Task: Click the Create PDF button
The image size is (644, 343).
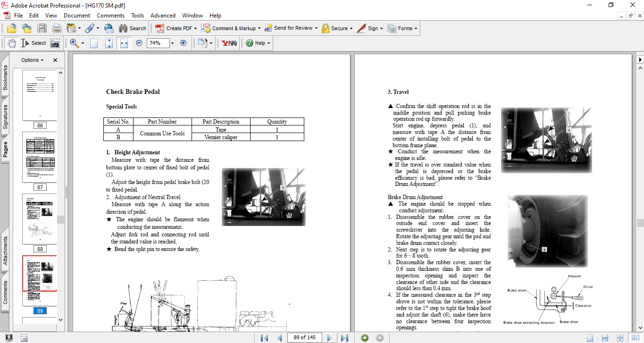Action: (x=174, y=28)
